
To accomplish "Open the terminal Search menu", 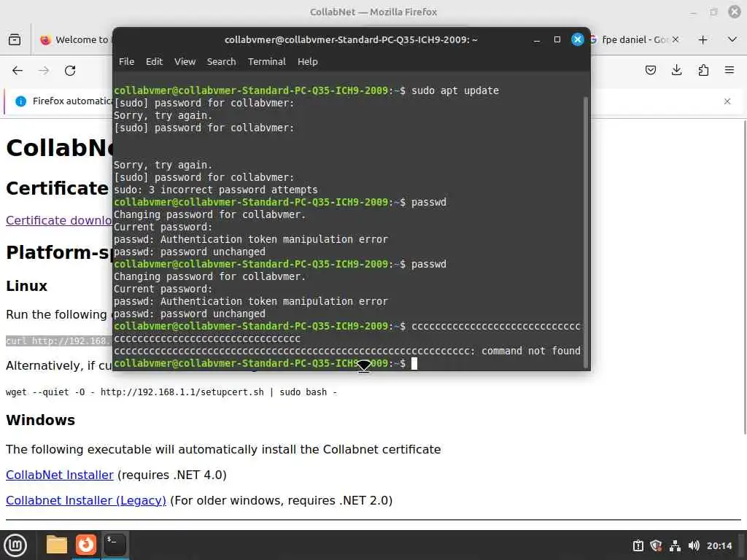I will coord(221,61).
